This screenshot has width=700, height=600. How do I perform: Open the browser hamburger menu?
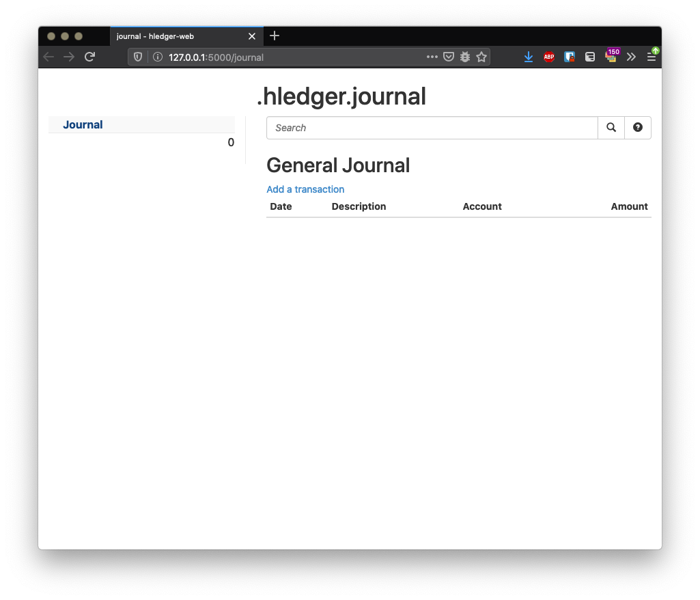[x=652, y=57]
